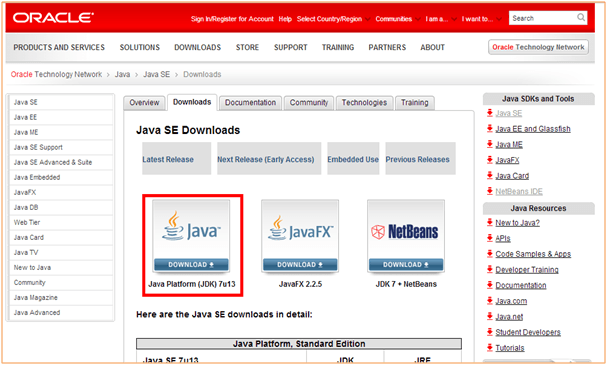This screenshot has height=373, width=615.
Task: Select Java Advanced in sidebar
Action: pyautogui.click(x=61, y=313)
